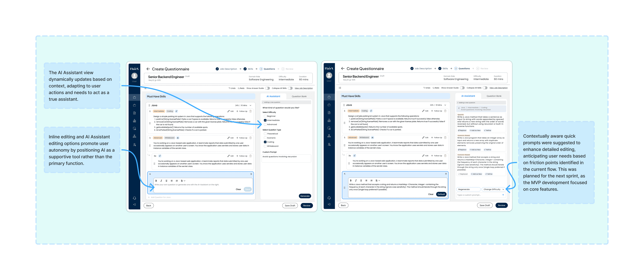Delete question 2 via trash icon, left mockup
This screenshot has height=280, width=644.
[251, 111]
